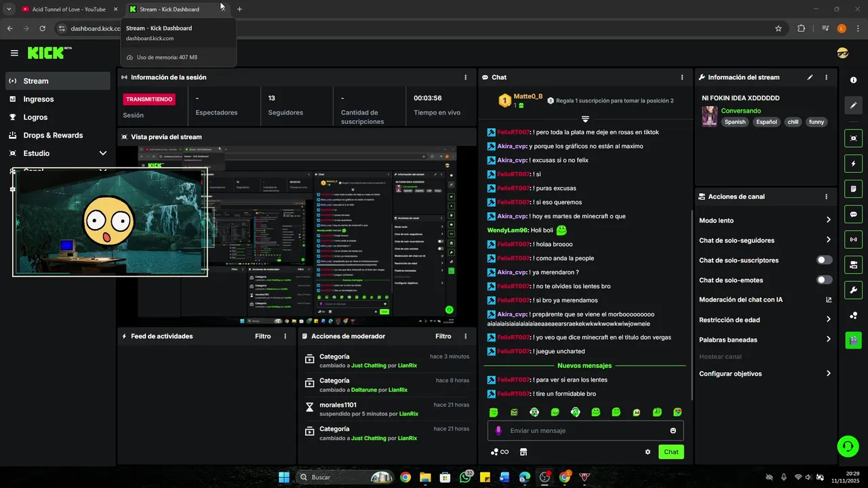Open the document panel icon in right sidebar

click(x=853, y=188)
